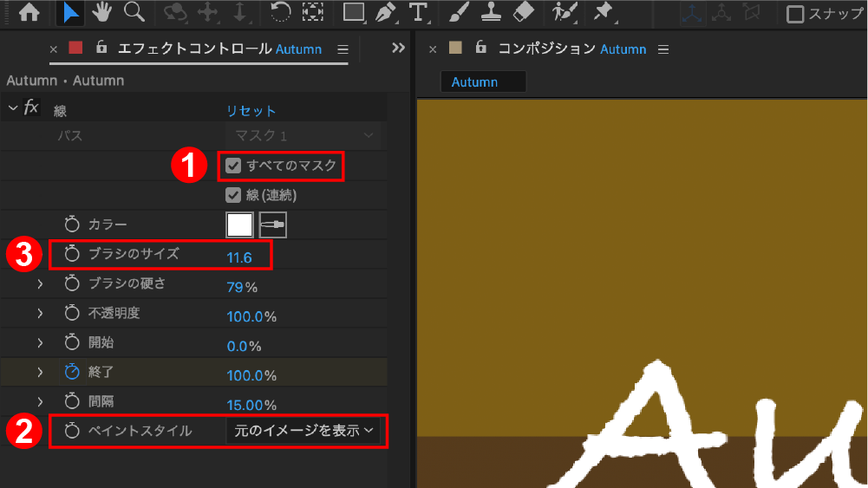Collapse the 線 effect group
This screenshot has height=488, width=868.
tap(13, 107)
